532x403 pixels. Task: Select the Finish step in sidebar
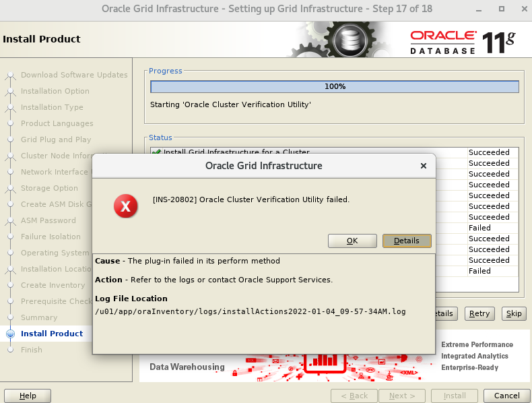pyautogui.click(x=31, y=350)
